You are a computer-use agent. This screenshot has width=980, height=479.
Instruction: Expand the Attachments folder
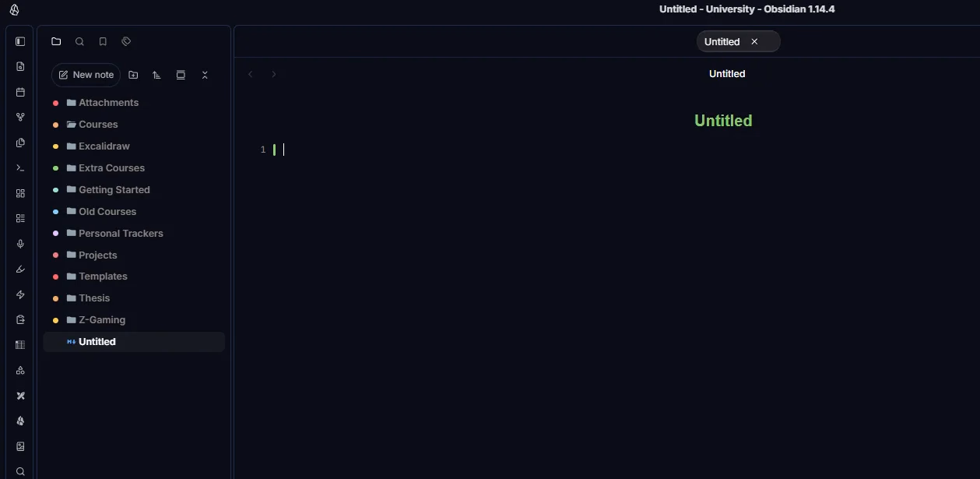[134, 103]
